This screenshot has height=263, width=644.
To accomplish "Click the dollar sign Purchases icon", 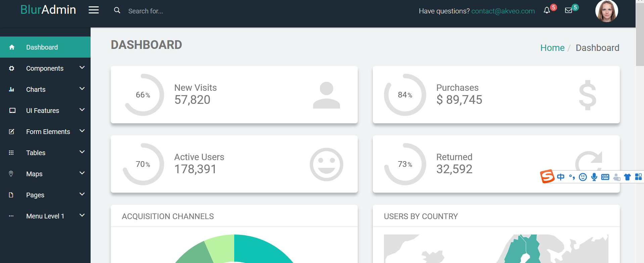I will pos(587,95).
